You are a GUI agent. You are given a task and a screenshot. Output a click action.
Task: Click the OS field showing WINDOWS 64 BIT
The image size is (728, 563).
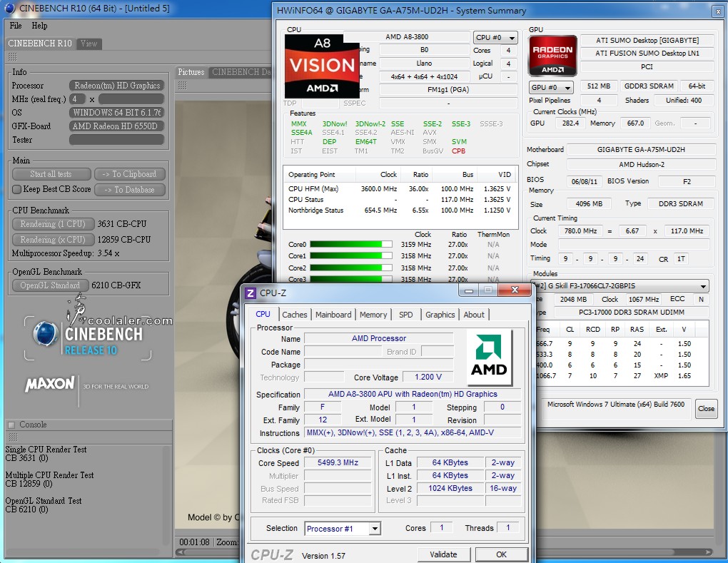tap(116, 113)
